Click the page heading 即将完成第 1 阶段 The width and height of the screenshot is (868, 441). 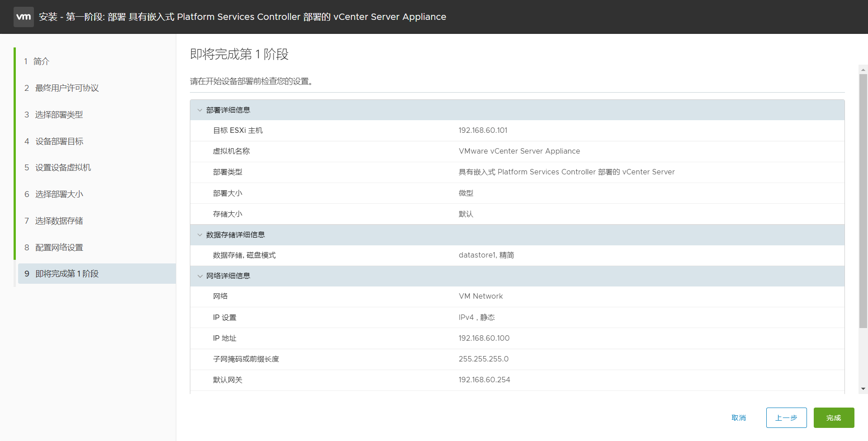(x=239, y=54)
